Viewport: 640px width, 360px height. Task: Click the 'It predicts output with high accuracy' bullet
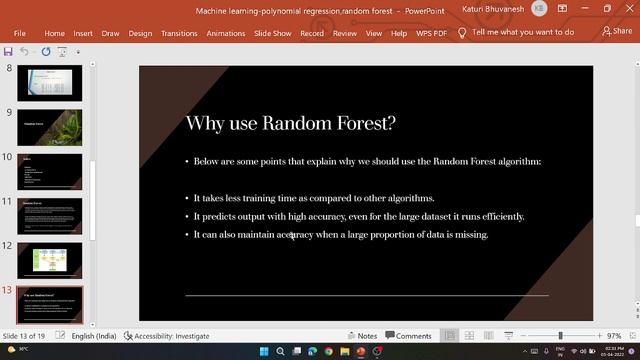pos(359,217)
